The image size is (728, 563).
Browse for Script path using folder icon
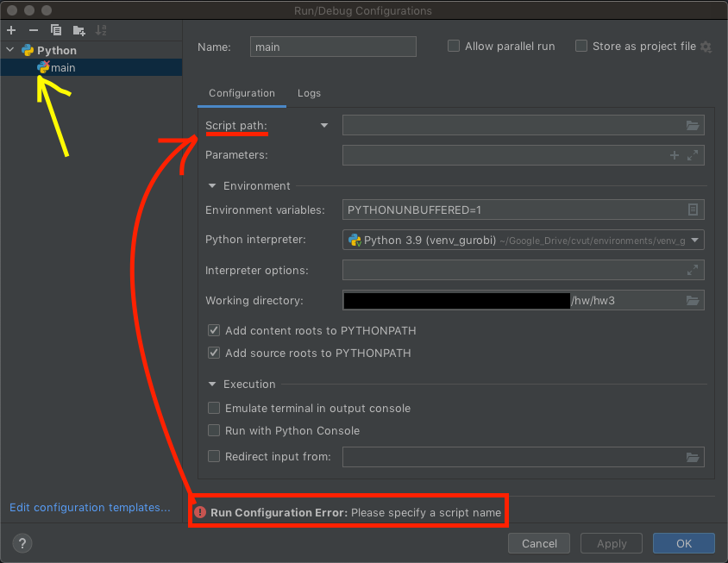point(692,125)
